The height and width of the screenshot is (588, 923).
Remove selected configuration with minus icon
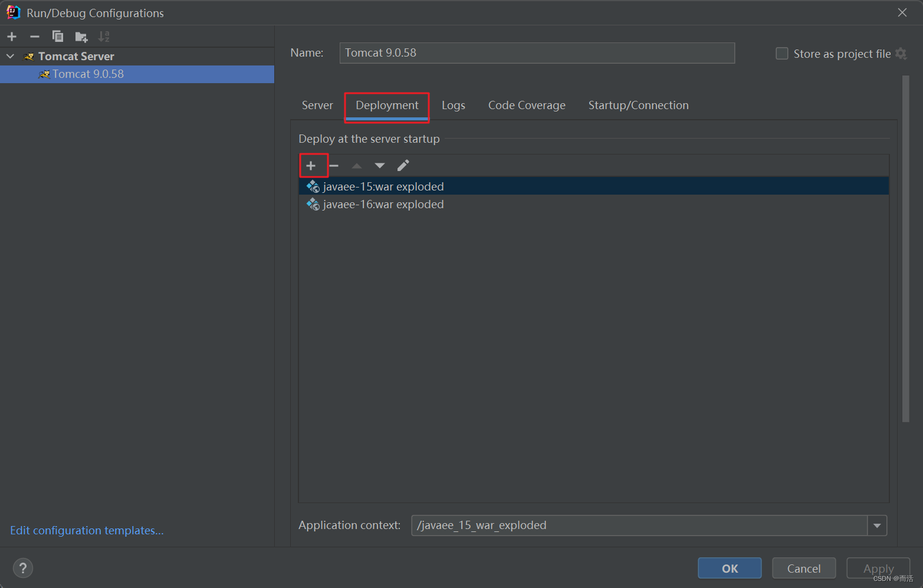pyautogui.click(x=35, y=37)
